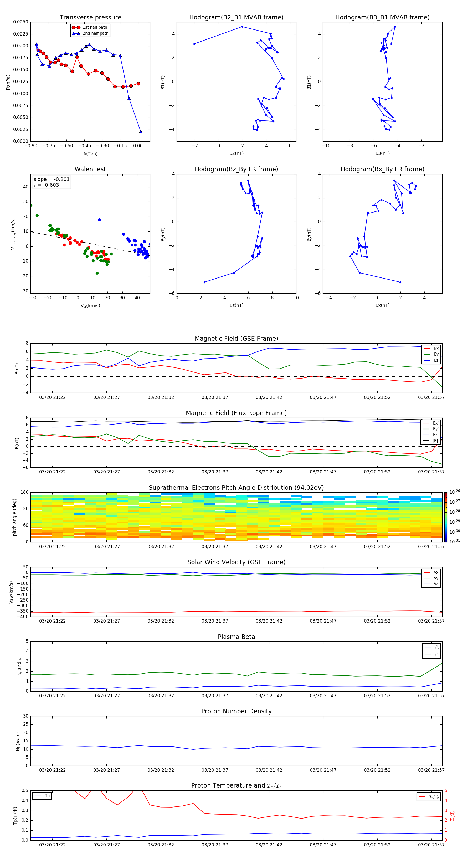
Task: Click the "Np(#/cc)" y-axis label
Action: [x=18, y=741]
